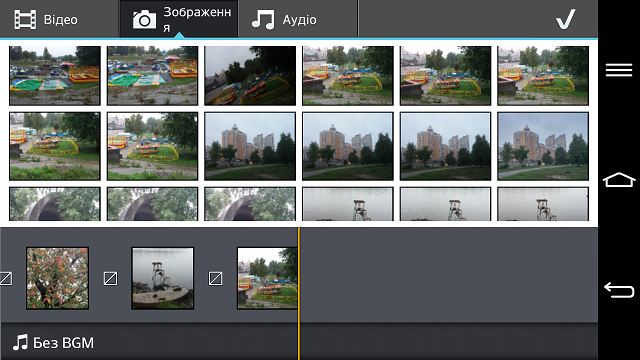Screen dimensions: 640x360
Task: Pick second-row fourth apartment building photo
Action: pyautogui.click(x=348, y=146)
